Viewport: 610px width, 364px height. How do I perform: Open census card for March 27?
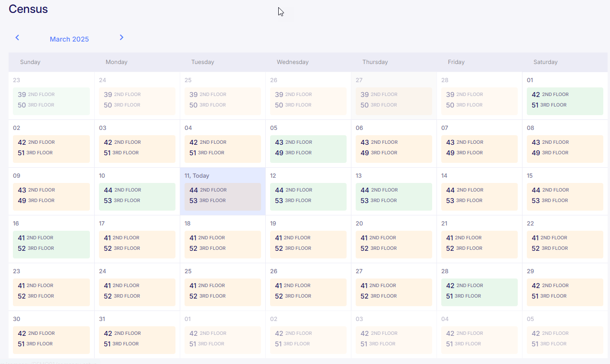394,292
